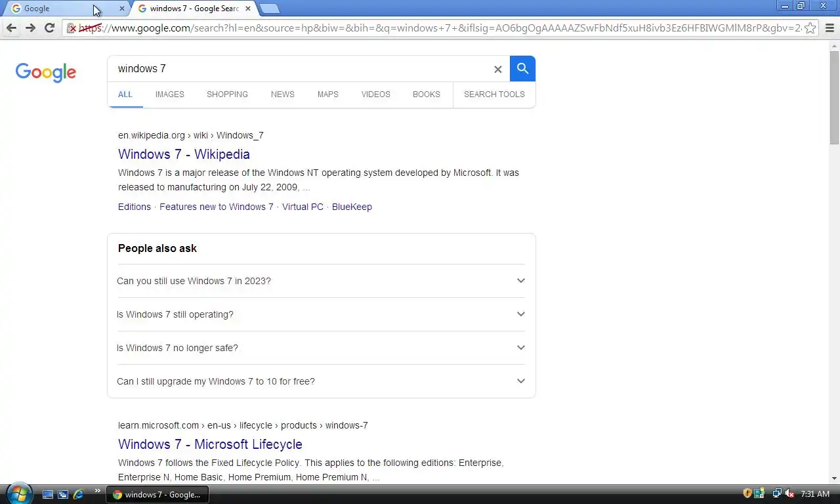The image size is (840, 504).
Task: Launch Internet Explorer from quick launch
Action: coord(78,494)
